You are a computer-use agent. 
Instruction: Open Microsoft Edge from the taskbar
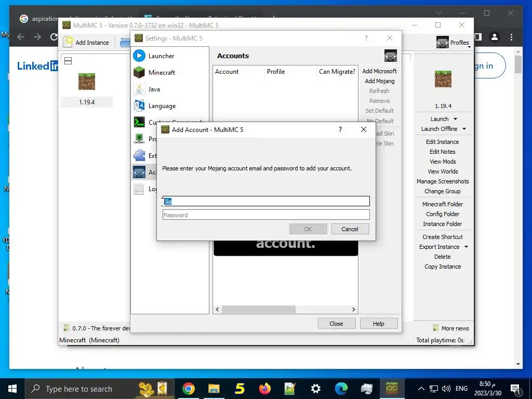click(341, 389)
